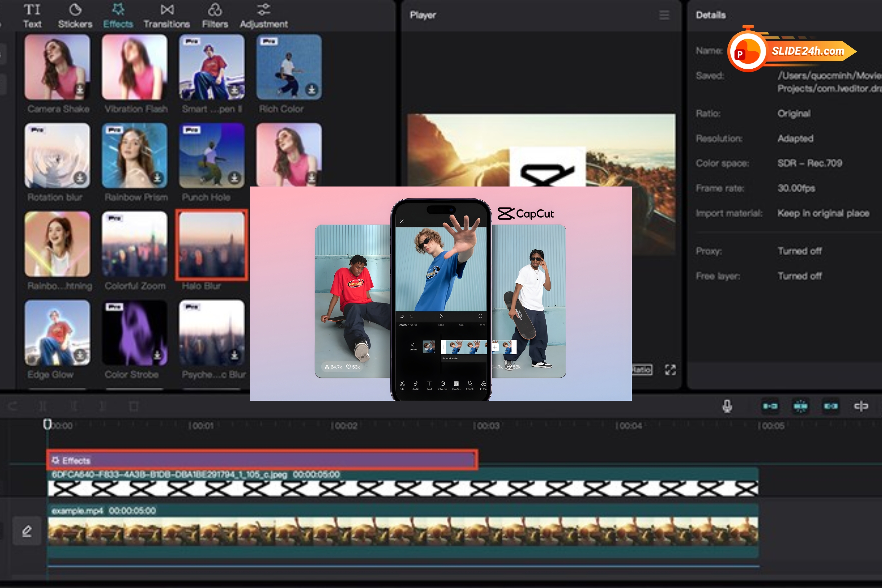Click the download icon on Edge Glow
This screenshot has width=882, height=588.
80,355
